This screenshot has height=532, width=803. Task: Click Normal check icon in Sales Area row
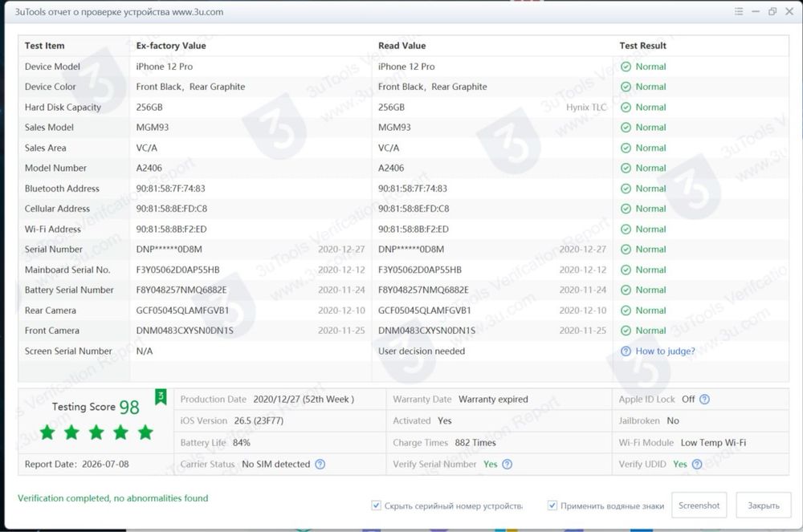click(626, 148)
